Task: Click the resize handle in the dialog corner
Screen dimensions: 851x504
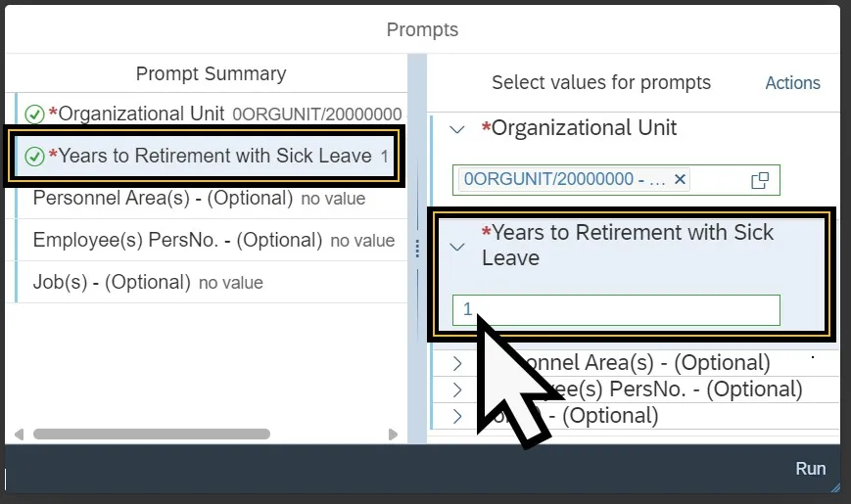Action: [x=833, y=484]
